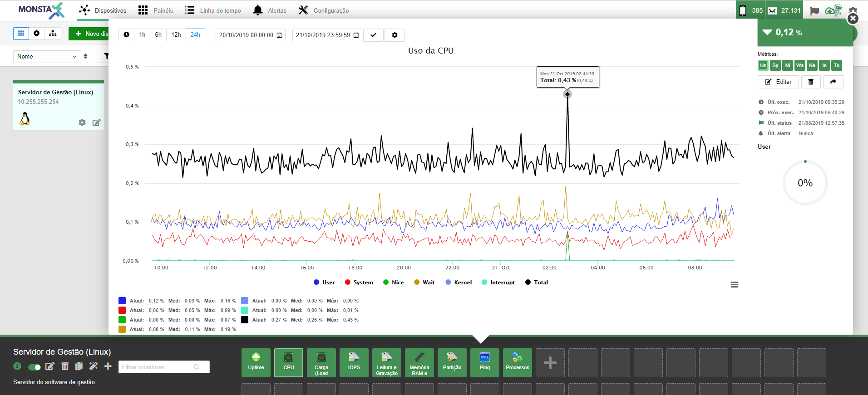The height and width of the screenshot is (395, 868).
Task: Open the IOPS monitor tile
Action: (354, 363)
